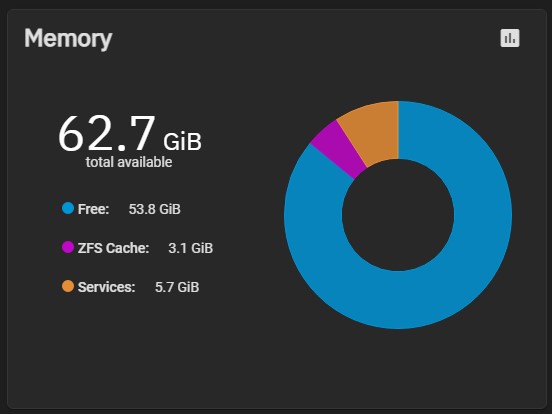Click the 53.8 GiB free value

click(x=155, y=209)
